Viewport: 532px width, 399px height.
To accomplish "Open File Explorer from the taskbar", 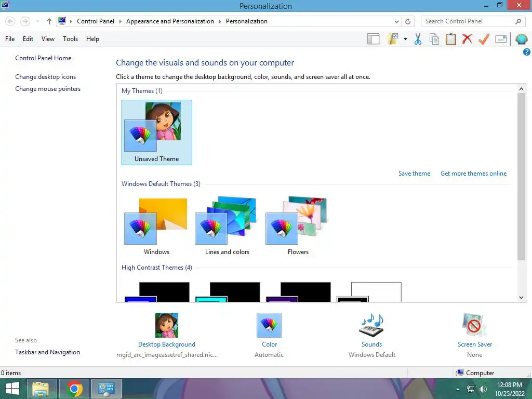I will (41, 389).
